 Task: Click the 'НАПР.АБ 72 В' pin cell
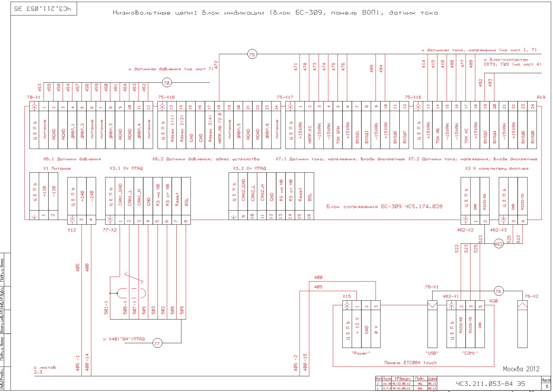219,130
